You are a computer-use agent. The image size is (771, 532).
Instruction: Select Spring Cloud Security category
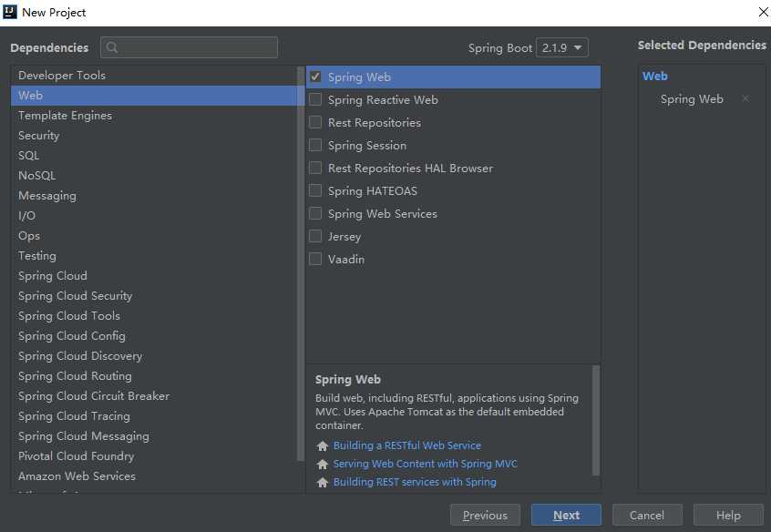click(x=154, y=296)
